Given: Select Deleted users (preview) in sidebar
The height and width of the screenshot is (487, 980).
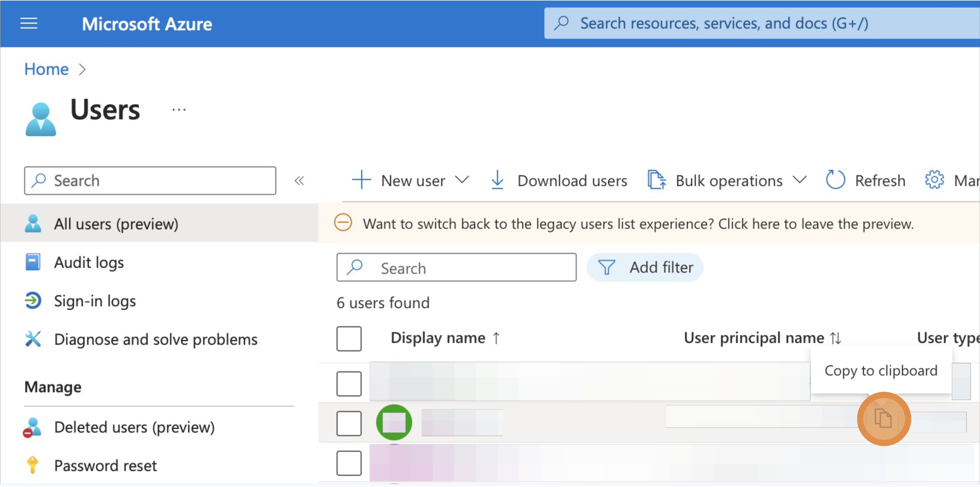Looking at the screenshot, I should [134, 427].
